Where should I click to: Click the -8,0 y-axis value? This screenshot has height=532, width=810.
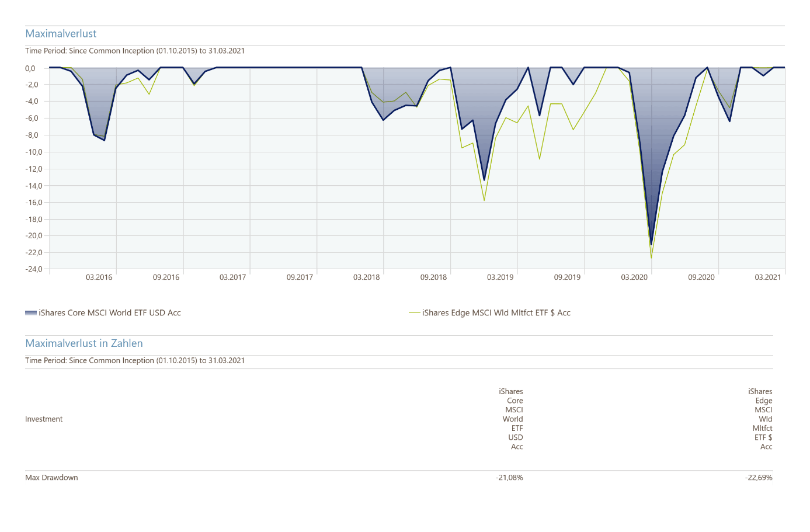tap(32, 135)
